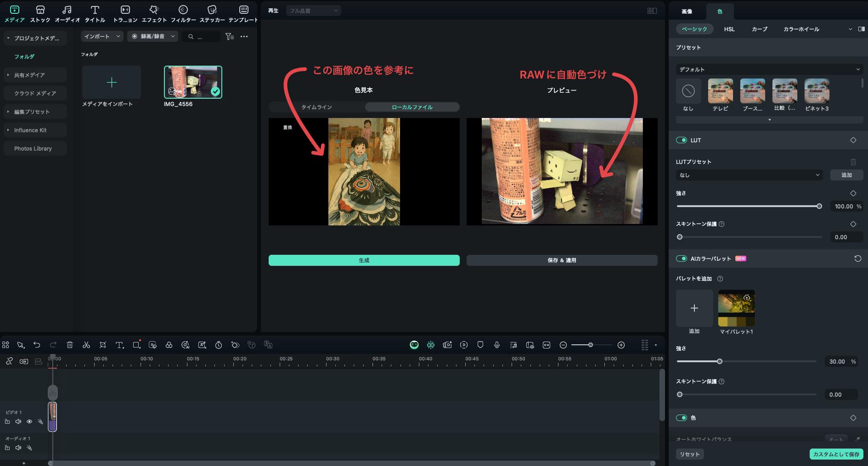Switch to the カーブ tab
This screenshot has height=466, width=868.
point(759,29)
